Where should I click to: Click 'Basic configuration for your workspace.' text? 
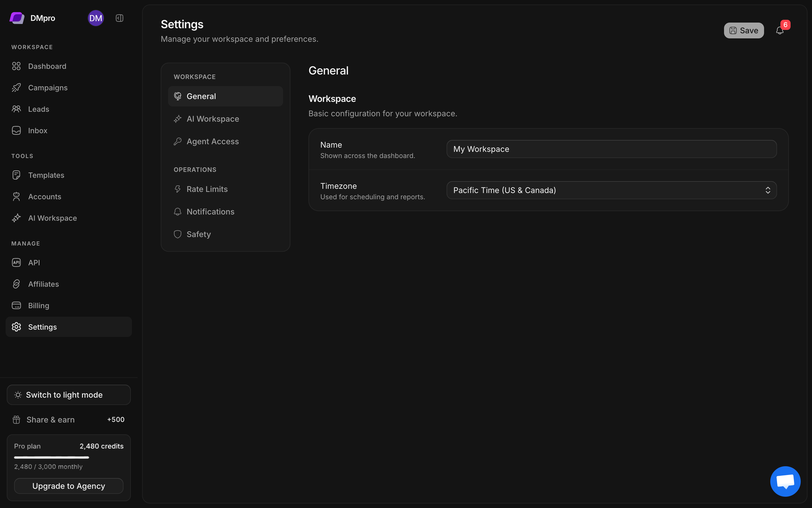(x=383, y=113)
